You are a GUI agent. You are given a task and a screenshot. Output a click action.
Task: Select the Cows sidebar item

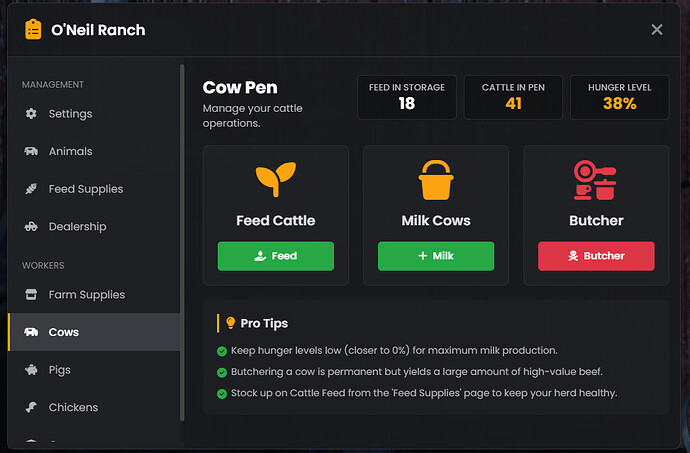[x=64, y=332]
